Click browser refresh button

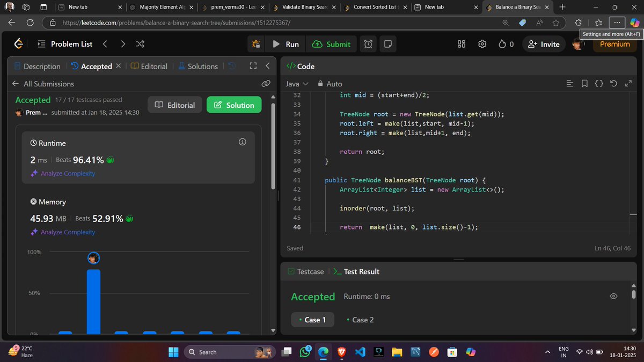coord(30,23)
